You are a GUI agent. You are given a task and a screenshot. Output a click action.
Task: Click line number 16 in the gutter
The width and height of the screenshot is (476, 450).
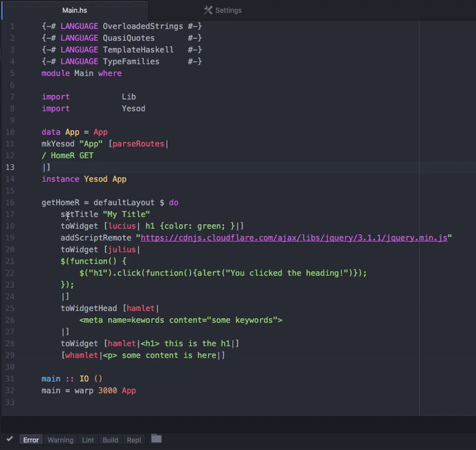point(10,203)
